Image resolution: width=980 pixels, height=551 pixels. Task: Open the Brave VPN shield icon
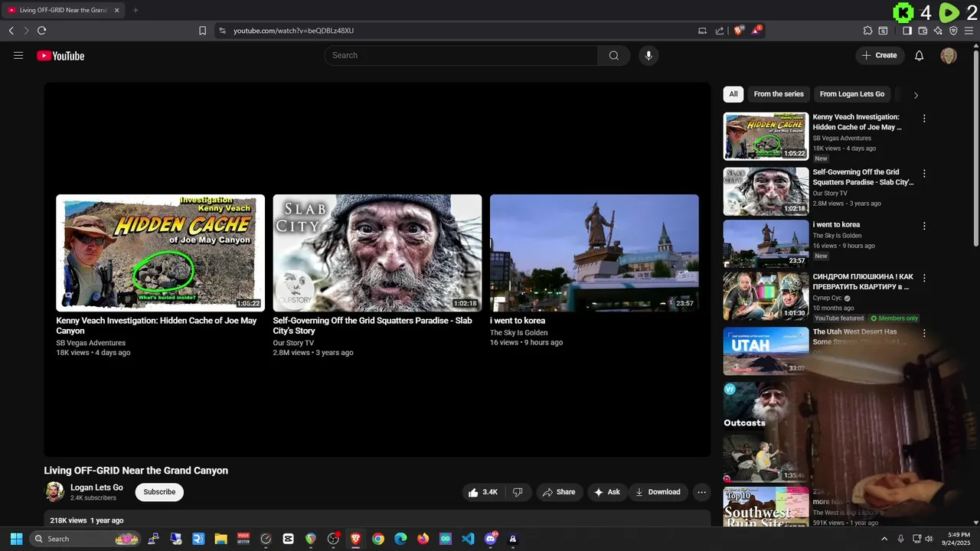click(953, 31)
